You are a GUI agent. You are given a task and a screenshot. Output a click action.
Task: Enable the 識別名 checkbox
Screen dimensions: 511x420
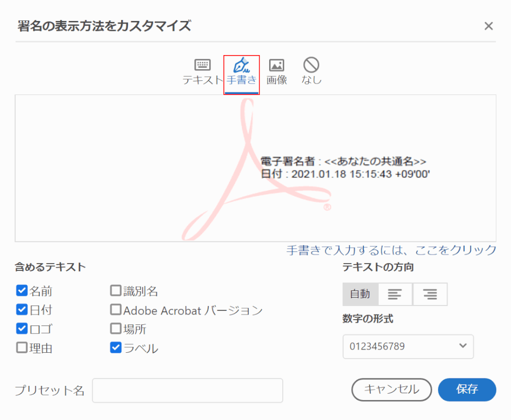[115, 290]
